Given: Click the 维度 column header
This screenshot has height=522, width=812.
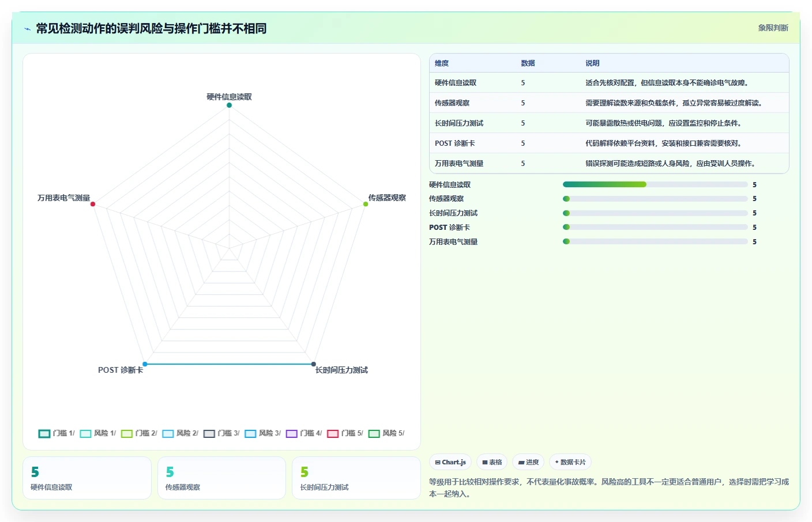Looking at the screenshot, I should click(442, 63).
